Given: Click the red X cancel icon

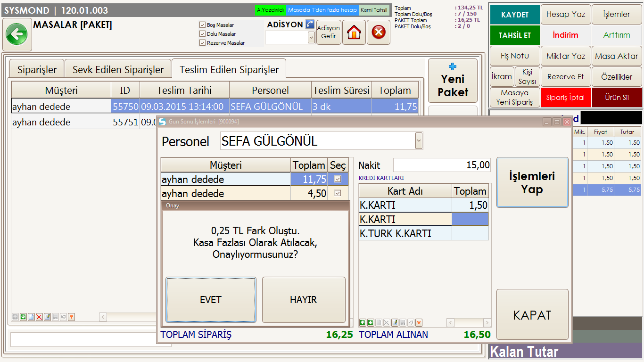Looking at the screenshot, I should point(379,33).
